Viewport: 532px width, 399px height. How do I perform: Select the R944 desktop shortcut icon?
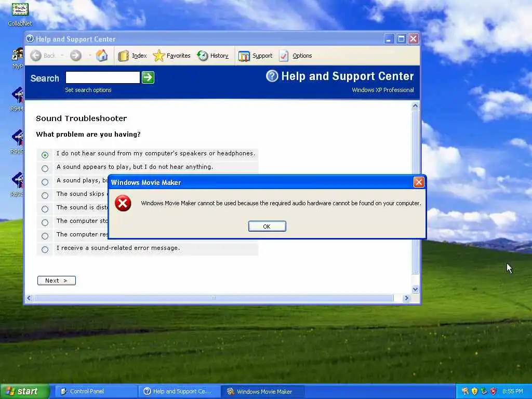[18, 95]
